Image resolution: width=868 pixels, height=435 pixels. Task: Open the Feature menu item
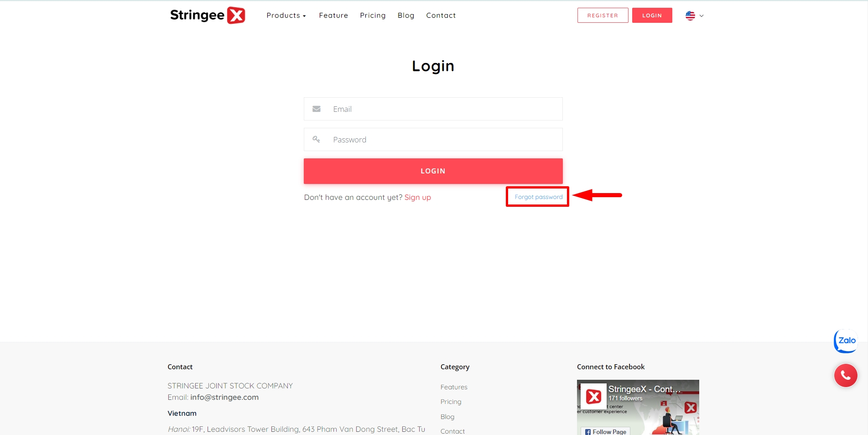(333, 16)
